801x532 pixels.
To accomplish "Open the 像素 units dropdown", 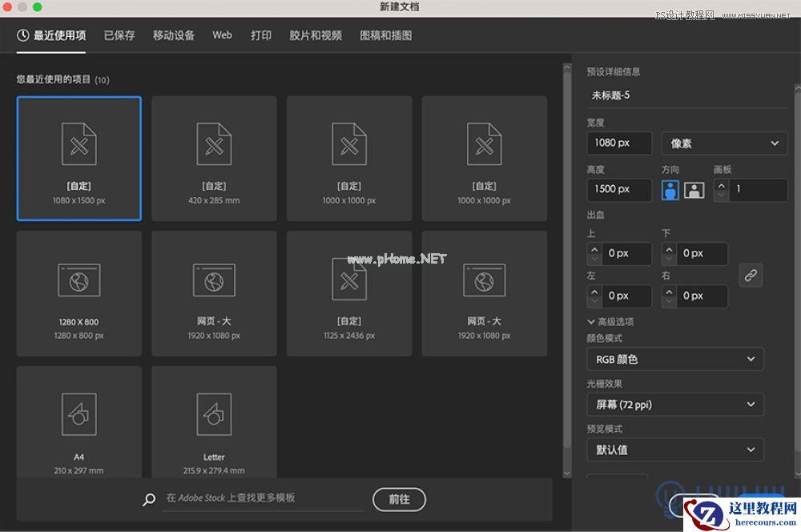I will click(x=723, y=143).
